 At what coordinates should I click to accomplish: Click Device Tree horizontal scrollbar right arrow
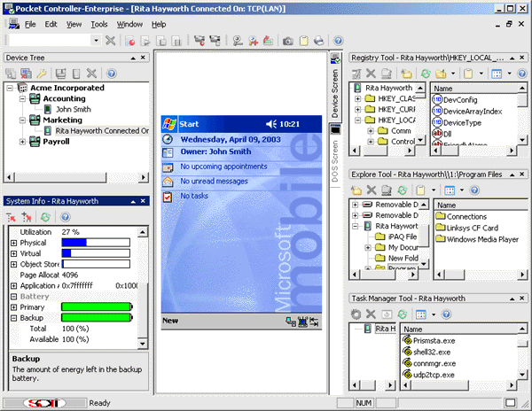(144, 177)
